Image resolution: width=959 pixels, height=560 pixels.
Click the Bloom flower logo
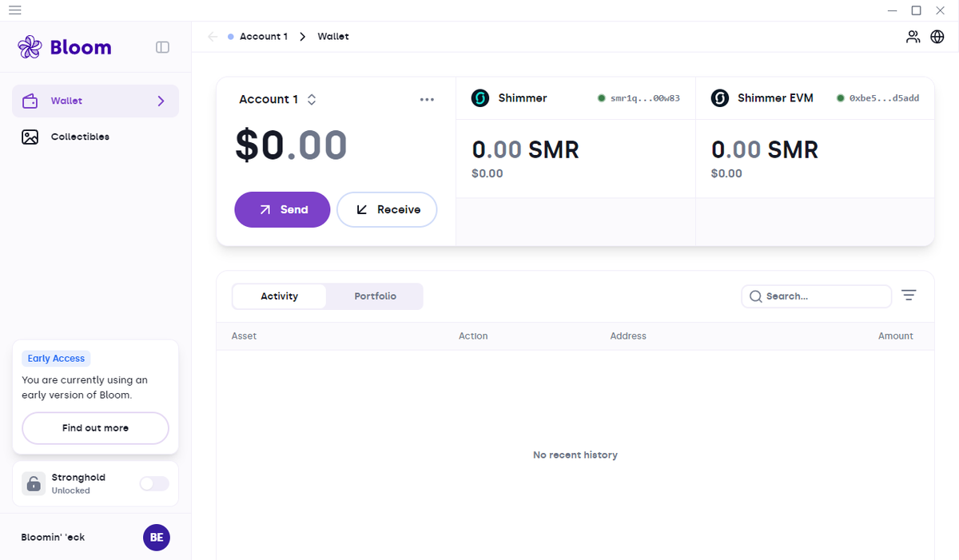30,47
